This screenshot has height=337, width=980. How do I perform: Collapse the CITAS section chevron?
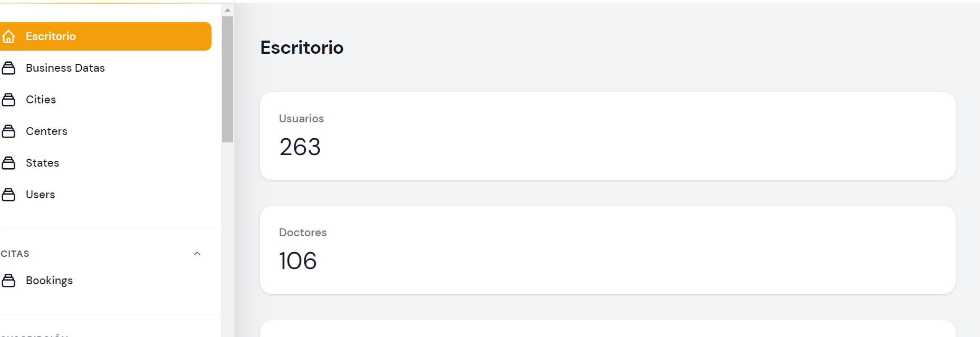(x=197, y=254)
